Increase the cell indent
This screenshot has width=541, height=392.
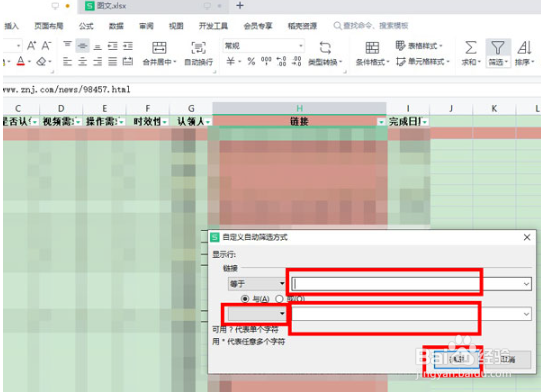point(128,46)
